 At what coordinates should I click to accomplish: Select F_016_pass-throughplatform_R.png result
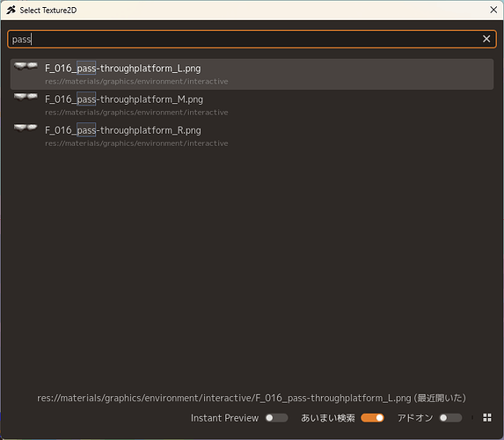(x=252, y=136)
